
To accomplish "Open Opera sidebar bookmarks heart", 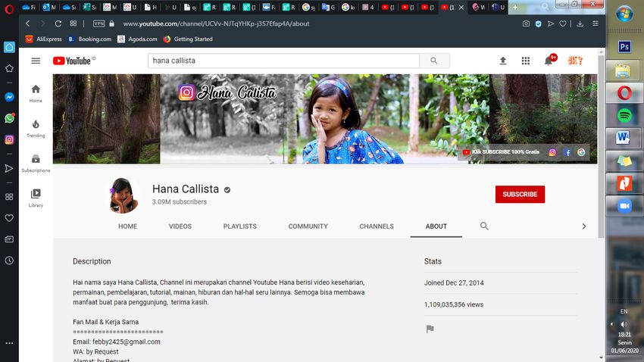I will (9, 218).
